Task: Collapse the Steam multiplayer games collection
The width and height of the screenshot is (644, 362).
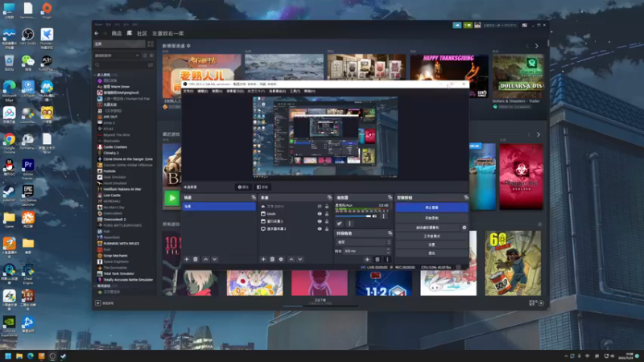Action: point(95,75)
